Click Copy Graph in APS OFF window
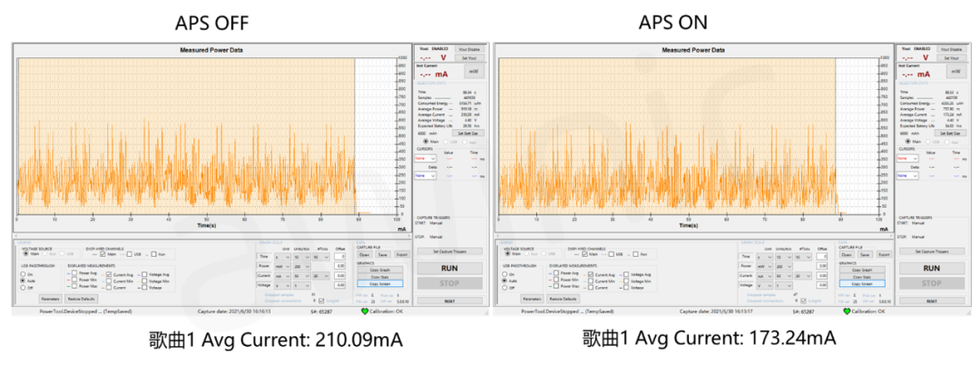This screenshot has width=980, height=366. click(380, 270)
